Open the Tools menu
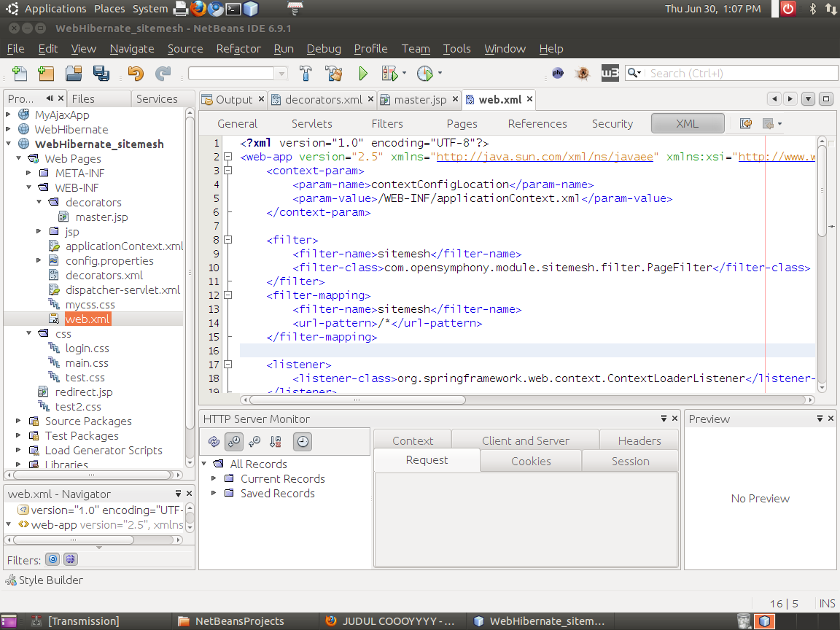The image size is (840, 630). 456,49
